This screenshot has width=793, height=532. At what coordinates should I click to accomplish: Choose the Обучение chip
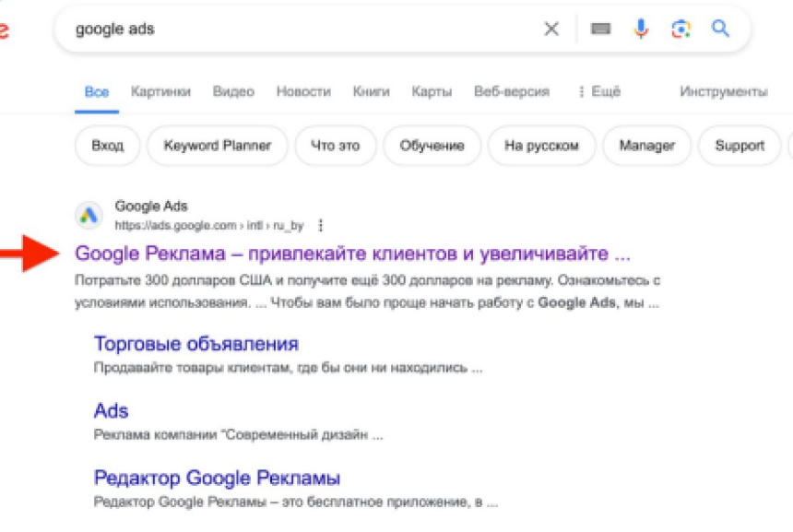pyautogui.click(x=432, y=146)
